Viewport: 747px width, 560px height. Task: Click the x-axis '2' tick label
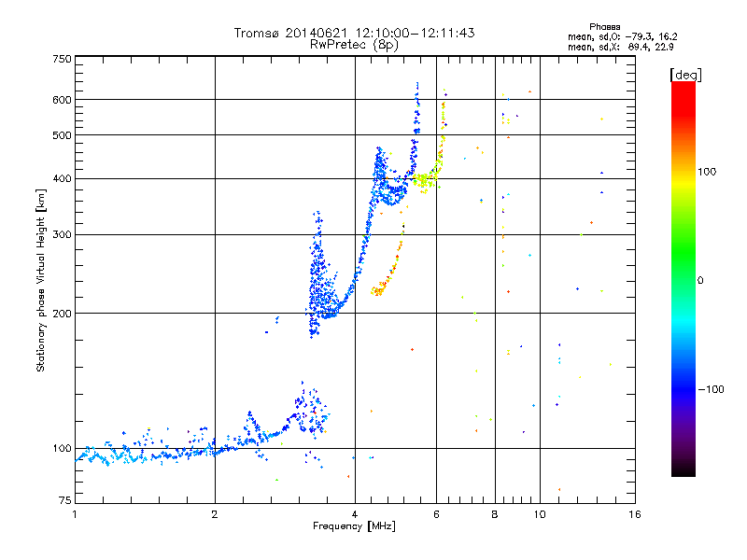point(215,514)
